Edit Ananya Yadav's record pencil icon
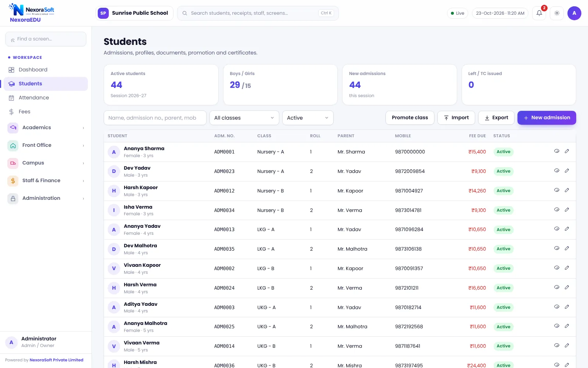This screenshot has height=368, width=588. pos(567,229)
